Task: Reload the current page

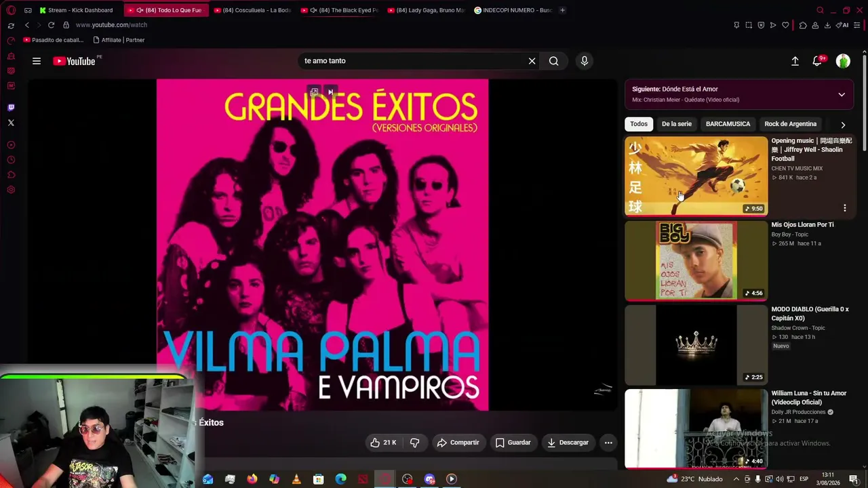Action: (51, 25)
